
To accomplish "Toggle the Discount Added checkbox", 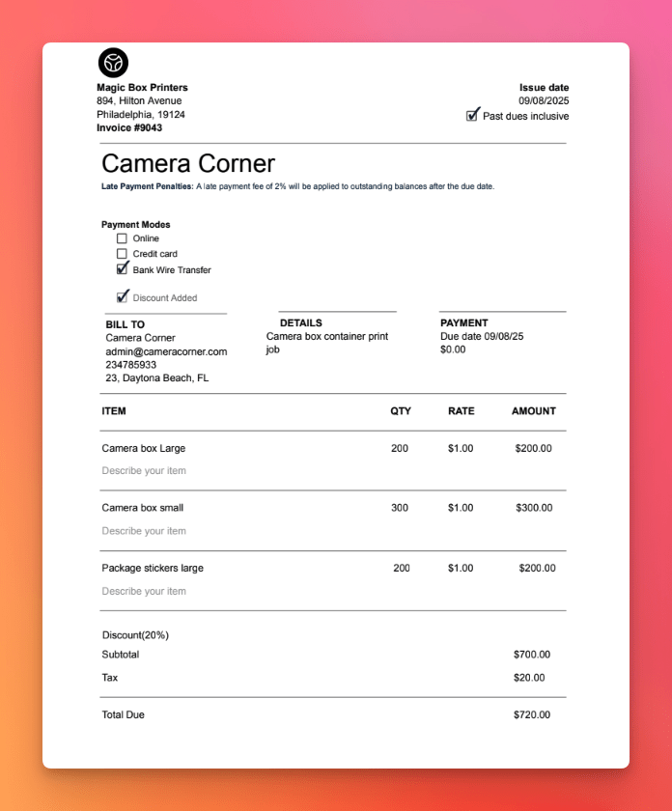I will 122,297.
